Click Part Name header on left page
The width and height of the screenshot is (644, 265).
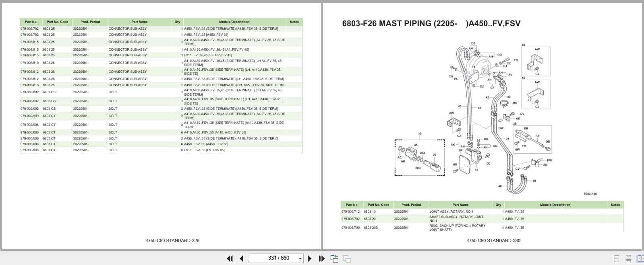[x=139, y=22]
